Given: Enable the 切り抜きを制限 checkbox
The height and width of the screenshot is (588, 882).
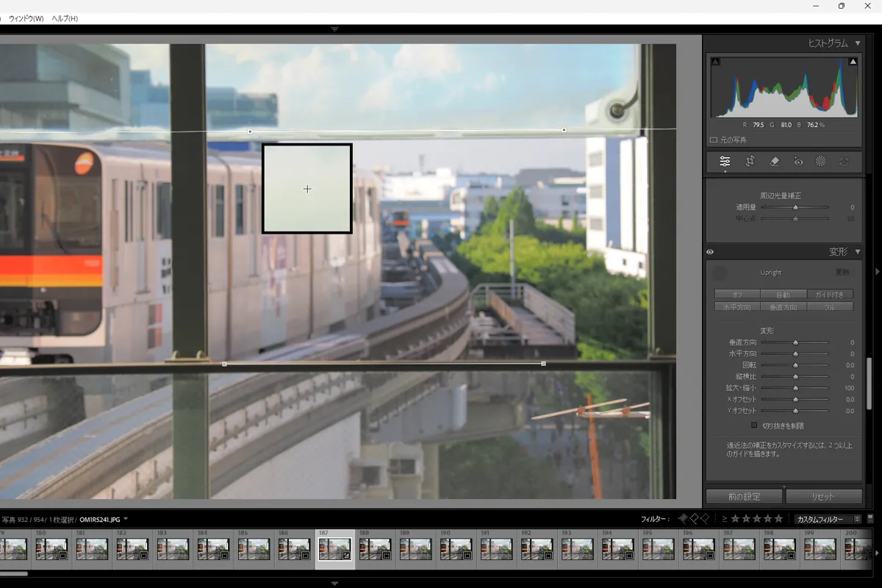Looking at the screenshot, I should pyautogui.click(x=753, y=425).
